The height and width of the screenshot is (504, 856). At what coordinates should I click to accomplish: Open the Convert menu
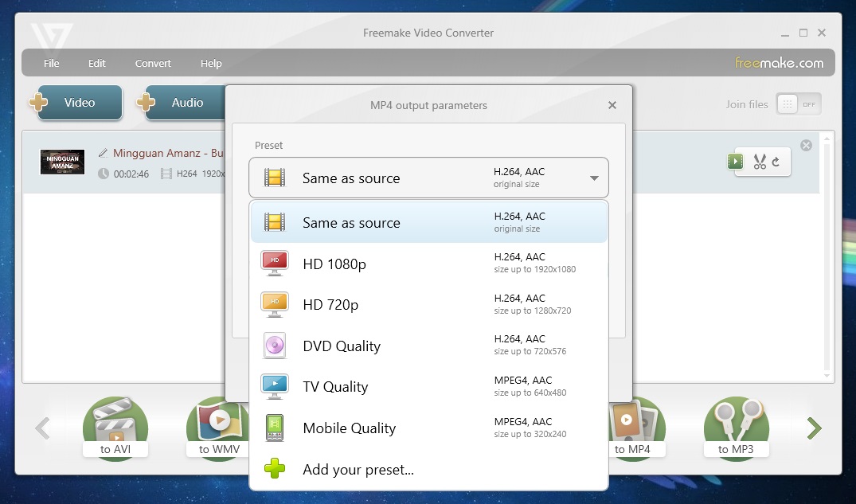coord(153,64)
